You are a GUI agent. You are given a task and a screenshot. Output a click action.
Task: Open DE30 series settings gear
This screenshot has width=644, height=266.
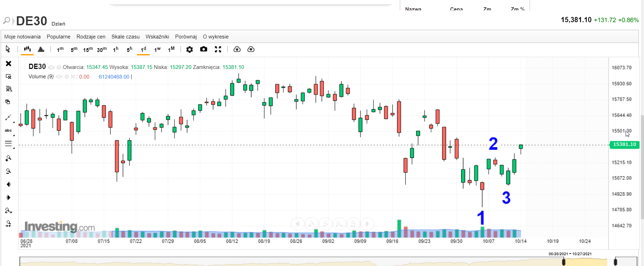[59, 67]
